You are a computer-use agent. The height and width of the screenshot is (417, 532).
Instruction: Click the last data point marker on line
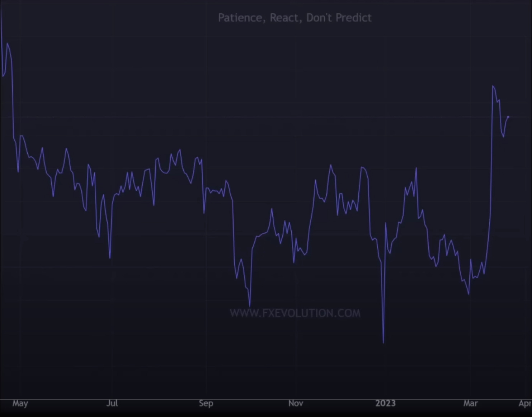pos(508,117)
